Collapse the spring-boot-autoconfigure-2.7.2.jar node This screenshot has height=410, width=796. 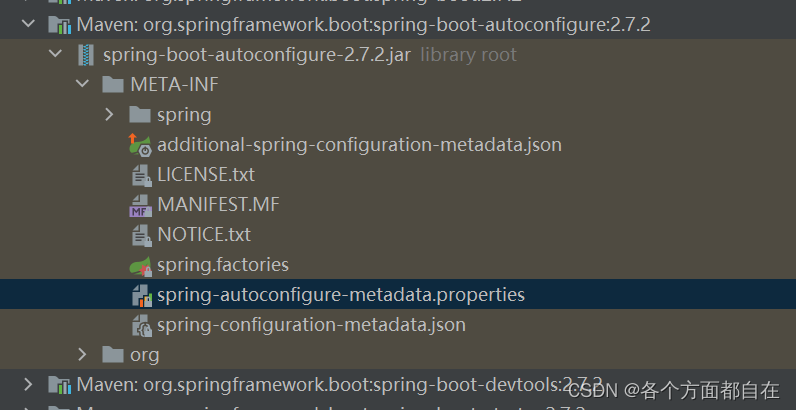(x=55, y=54)
